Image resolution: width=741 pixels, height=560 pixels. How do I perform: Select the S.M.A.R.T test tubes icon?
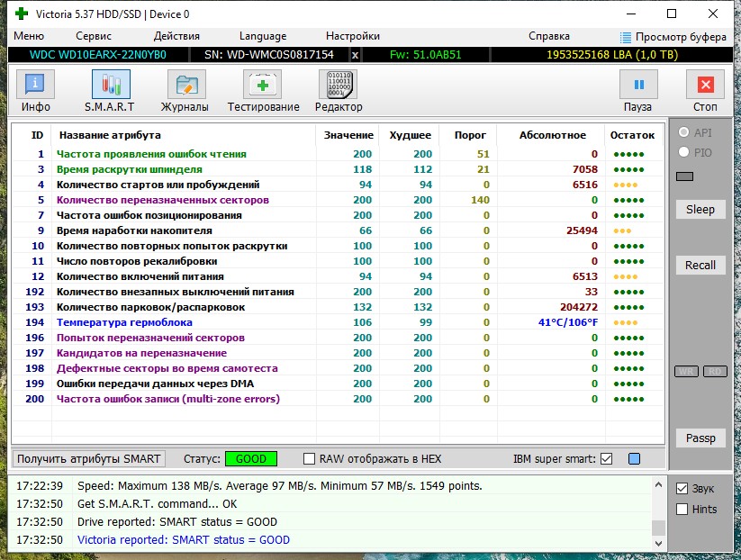coord(111,85)
